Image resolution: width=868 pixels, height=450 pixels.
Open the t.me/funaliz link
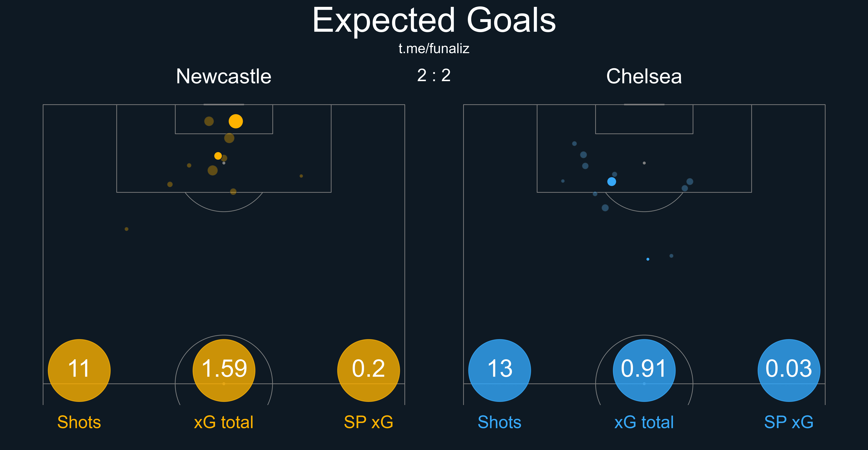click(x=434, y=49)
